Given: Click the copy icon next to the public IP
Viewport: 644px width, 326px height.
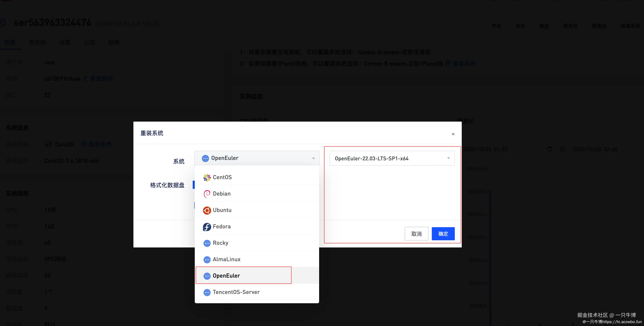Looking at the screenshot, I should [x=156, y=24].
